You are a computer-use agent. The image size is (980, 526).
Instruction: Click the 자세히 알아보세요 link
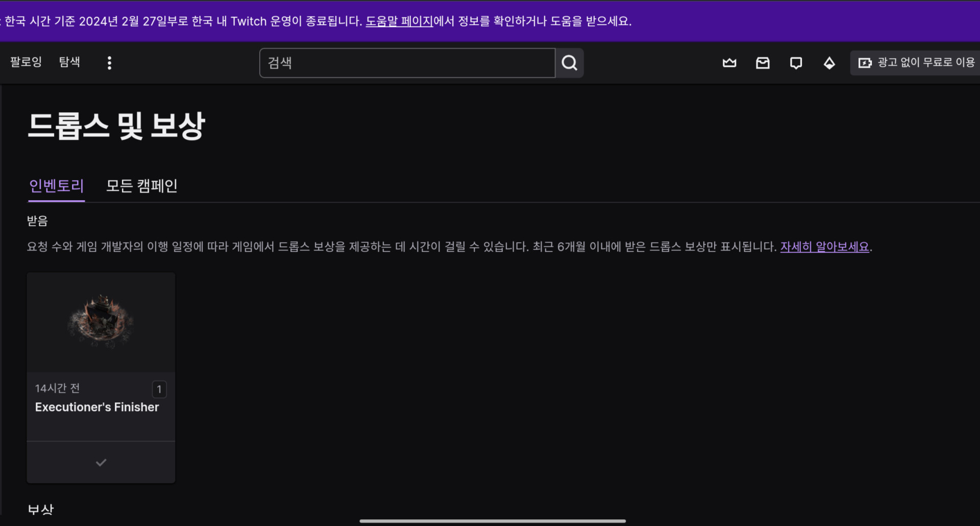coord(824,247)
